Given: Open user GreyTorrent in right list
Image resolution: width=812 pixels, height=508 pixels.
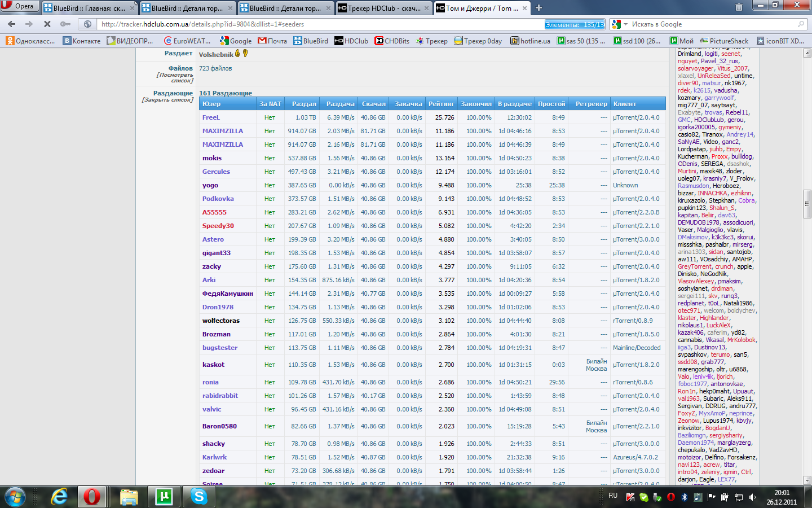Looking at the screenshot, I should pos(694,266).
